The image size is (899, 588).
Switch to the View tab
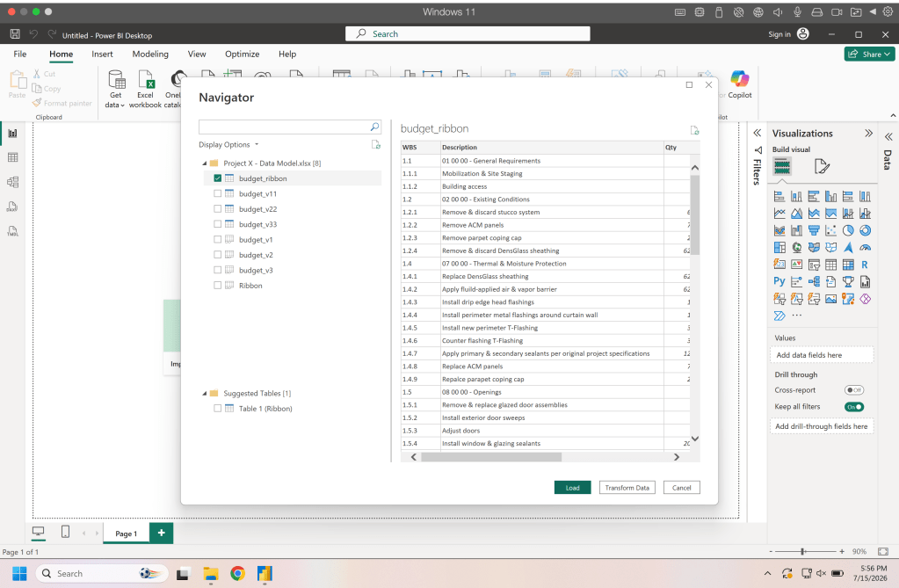197,54
